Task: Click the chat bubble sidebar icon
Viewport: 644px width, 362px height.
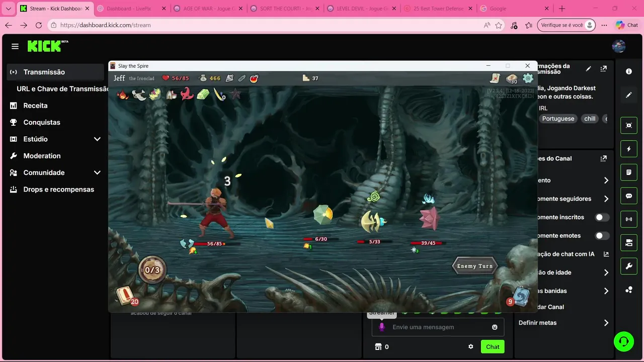Action: pos(629,196)
